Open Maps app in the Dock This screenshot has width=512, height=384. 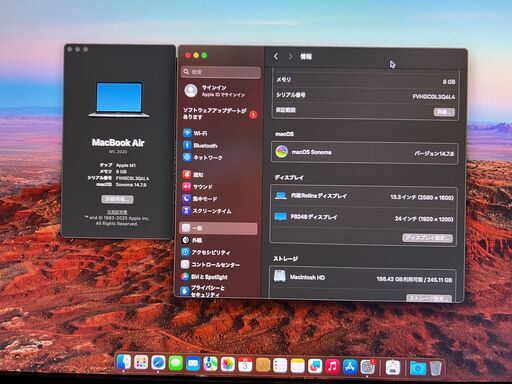pos(210,364)
